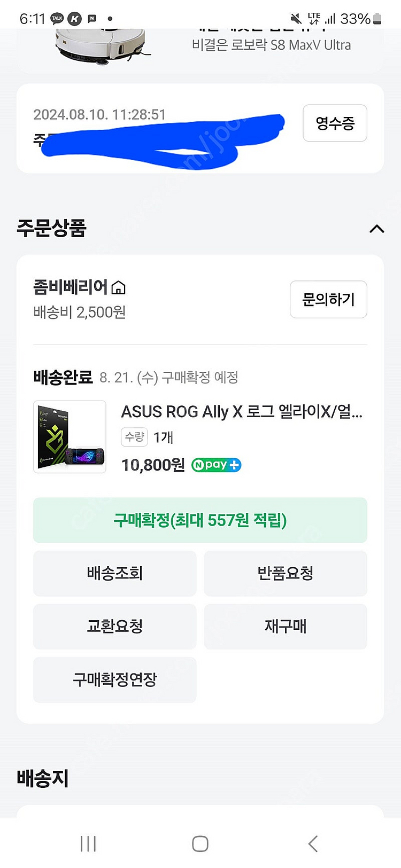
Task: Tap the KakaoTalk notification icon
Action: click(x=57, y=19)
